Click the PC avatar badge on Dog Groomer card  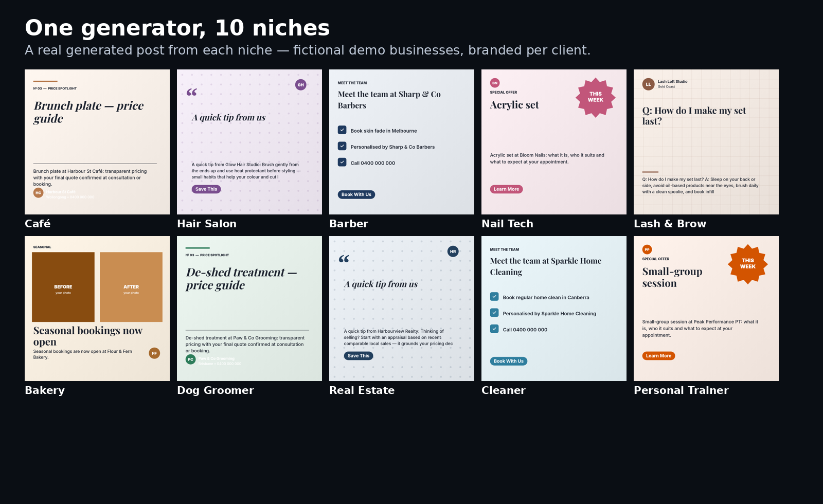click(x=190, y=359)
